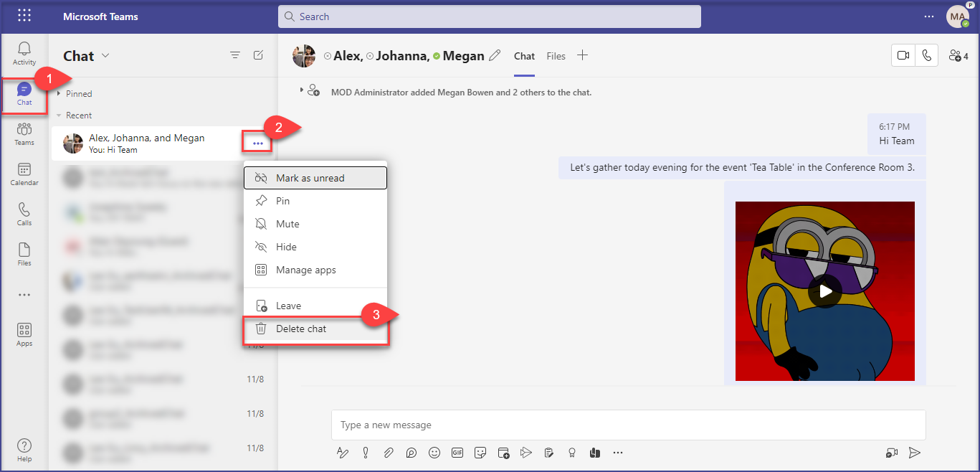Open the Chat header dropdown chevron
Viewport: 980px width, 472px height.
[x=106, y=56]
